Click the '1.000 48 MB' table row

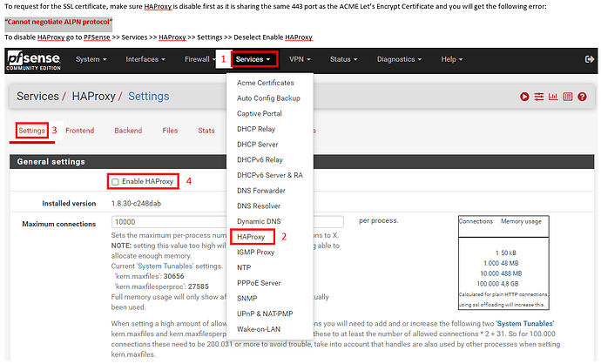click(x=501, y=263)
